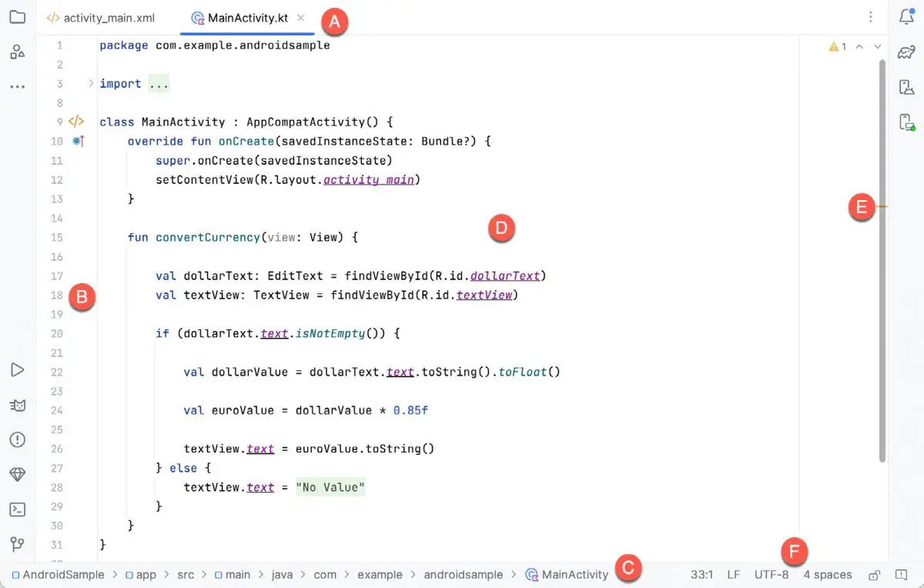Open the UTF-8 encoding selector
The image size is (924, 588).
772,575
